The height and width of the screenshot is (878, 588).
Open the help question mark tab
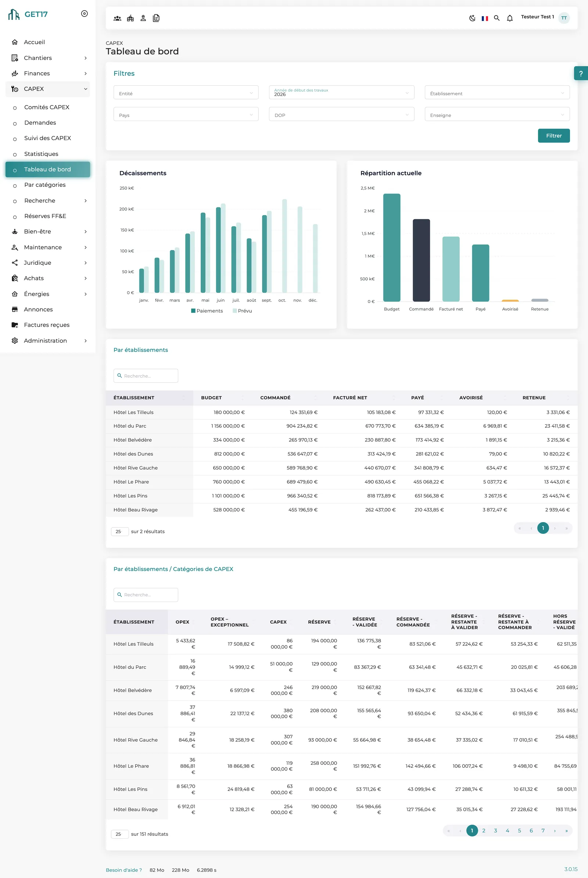[x=581, y=74]
